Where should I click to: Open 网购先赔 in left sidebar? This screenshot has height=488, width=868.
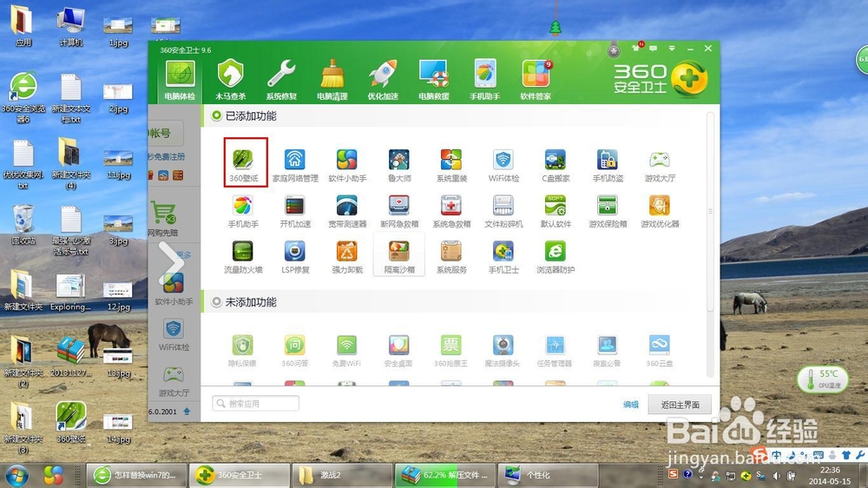(x=163, y=220)
